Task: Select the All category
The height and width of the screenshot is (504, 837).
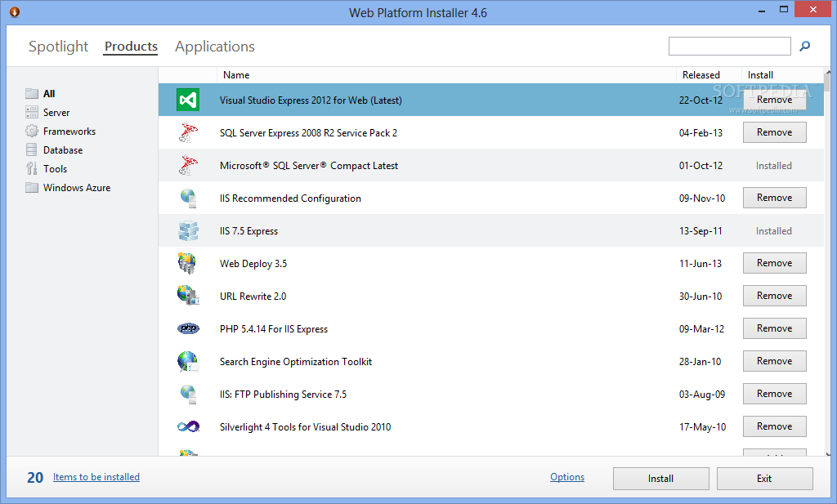Action: [49, 93]
